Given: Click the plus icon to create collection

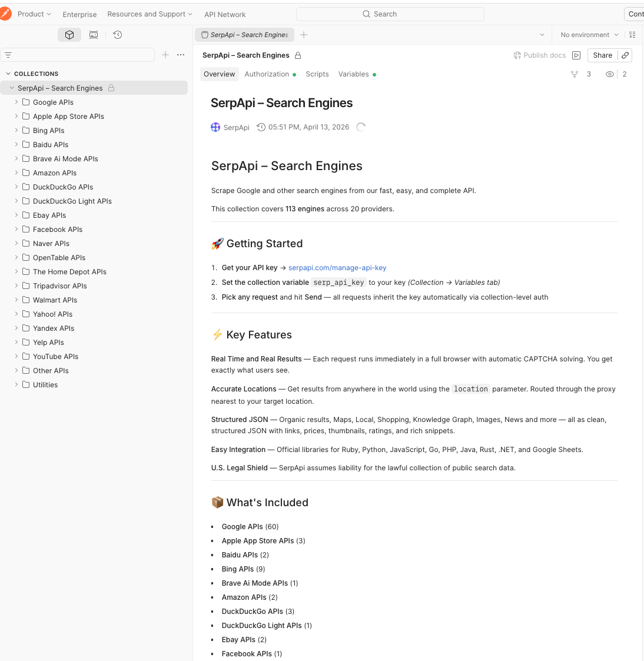Looking at the screenshot, I should [x=165, y=55].
